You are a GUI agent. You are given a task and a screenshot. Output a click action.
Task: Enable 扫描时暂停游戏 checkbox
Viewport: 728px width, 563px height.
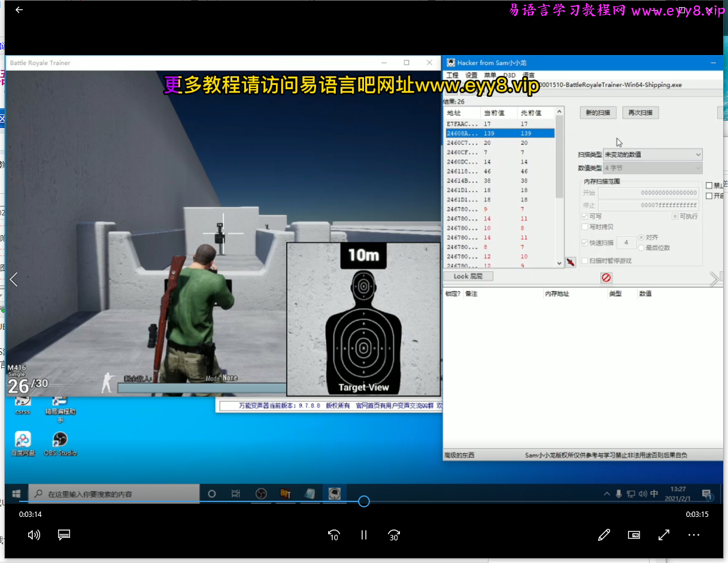584,261
